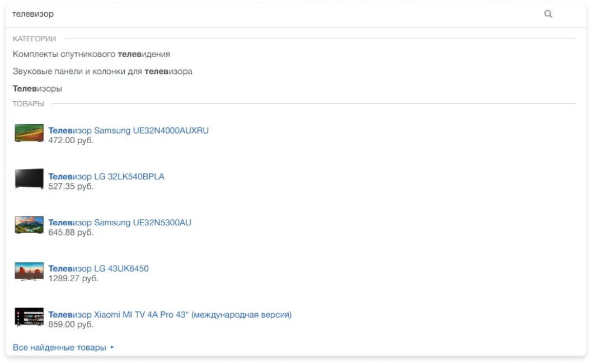
Task: Click the LG 32LK540BPLA TV thumbnail image
Action: point(29,178)
